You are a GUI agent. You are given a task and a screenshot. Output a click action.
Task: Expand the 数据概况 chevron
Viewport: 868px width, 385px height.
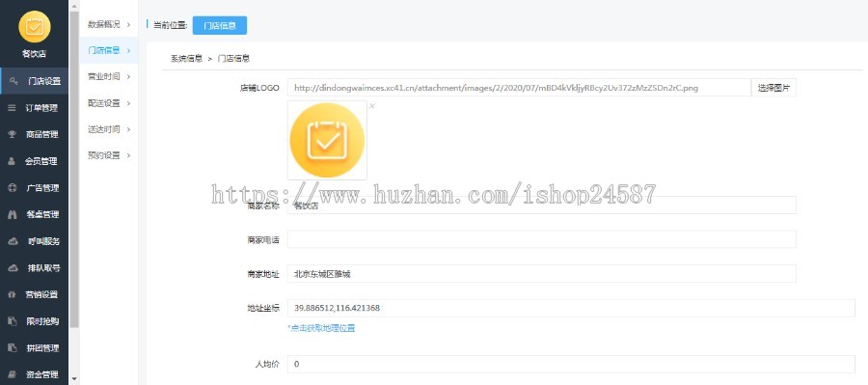(128, 24)
